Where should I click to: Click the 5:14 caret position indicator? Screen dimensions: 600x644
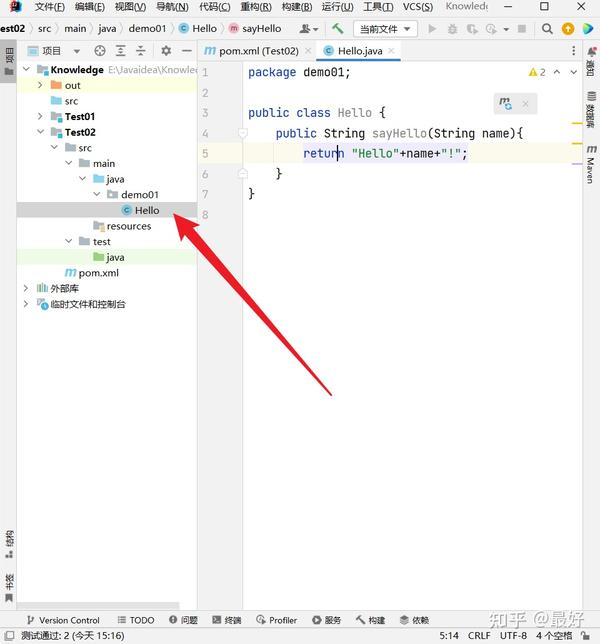pos(449,636)
